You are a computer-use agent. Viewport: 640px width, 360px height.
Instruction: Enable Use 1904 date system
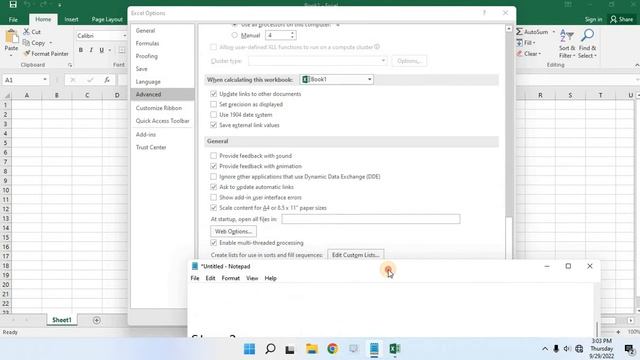point(213,115)
